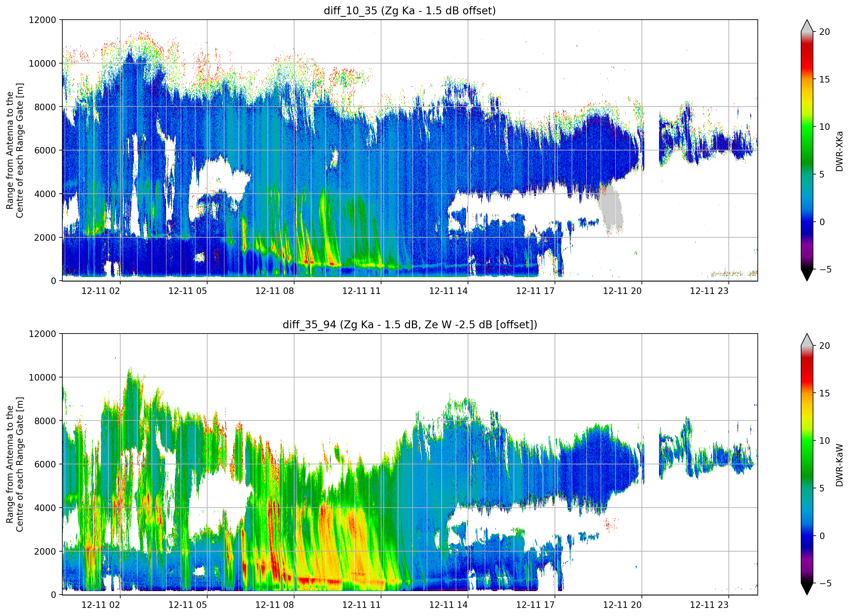Click the '12-11 23' x-tick under the diff_10_35 plot

click(709, 291)
